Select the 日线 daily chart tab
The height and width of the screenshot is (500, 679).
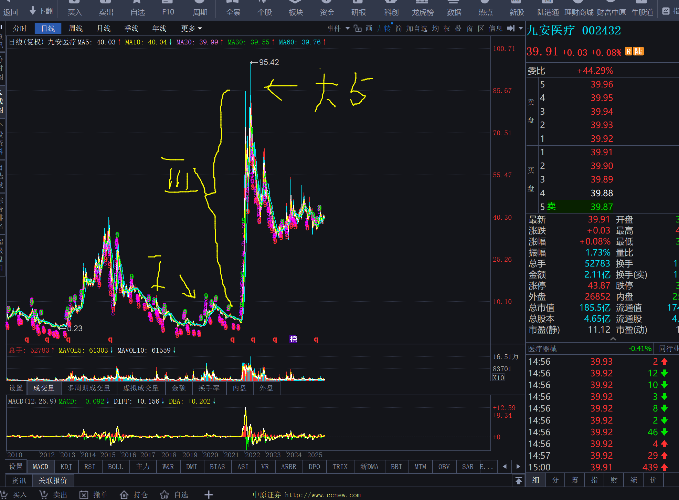tap(48, 29)
